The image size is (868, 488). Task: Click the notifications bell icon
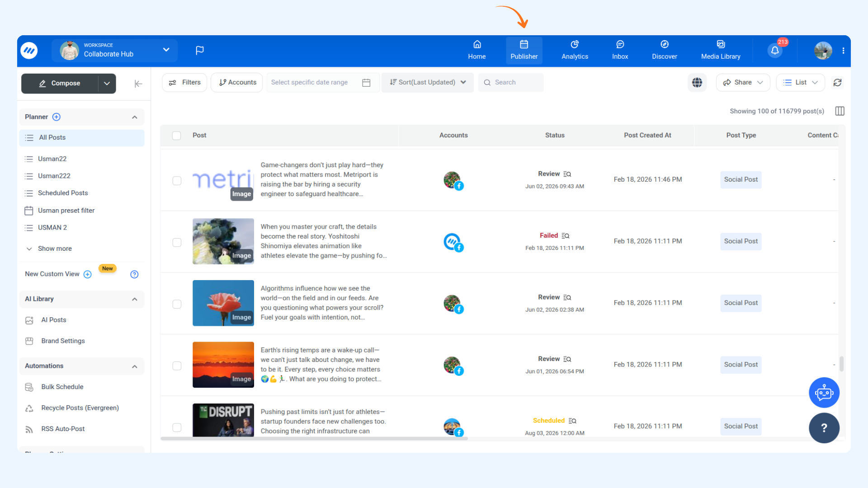775,51
